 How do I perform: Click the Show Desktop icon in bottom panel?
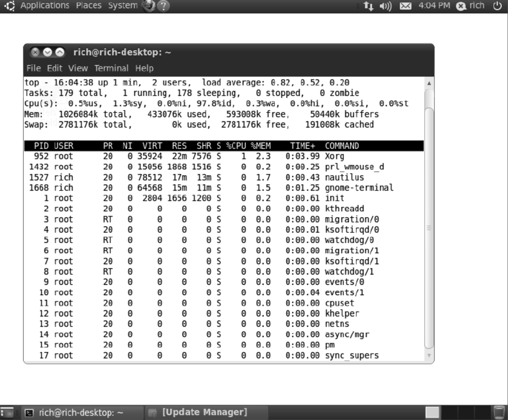click(x=7, y=413)
